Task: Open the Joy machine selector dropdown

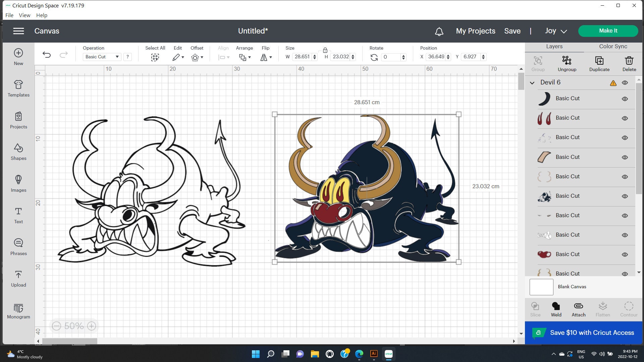Action: pos(556,31)
